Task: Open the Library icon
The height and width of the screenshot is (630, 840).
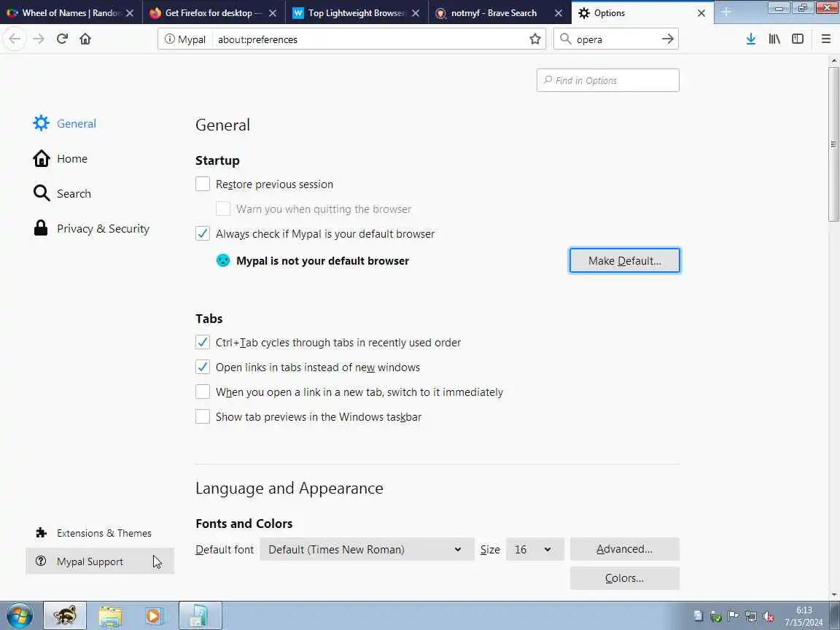Action: click(774, 39)
